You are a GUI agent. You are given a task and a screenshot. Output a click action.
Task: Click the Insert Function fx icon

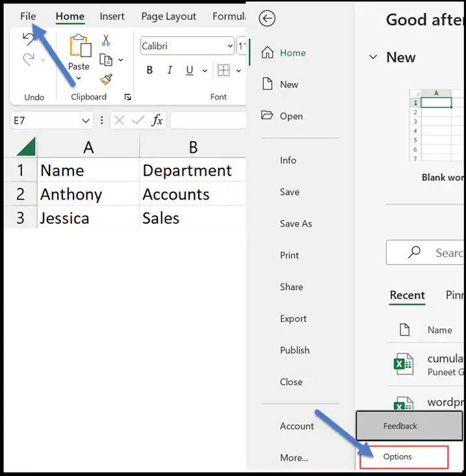click(x=157, y=120)
